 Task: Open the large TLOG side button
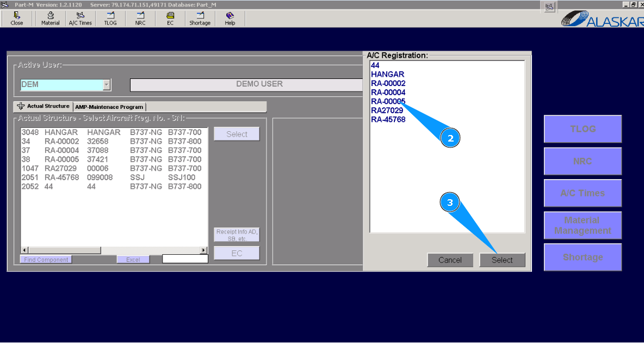point(583,128)
